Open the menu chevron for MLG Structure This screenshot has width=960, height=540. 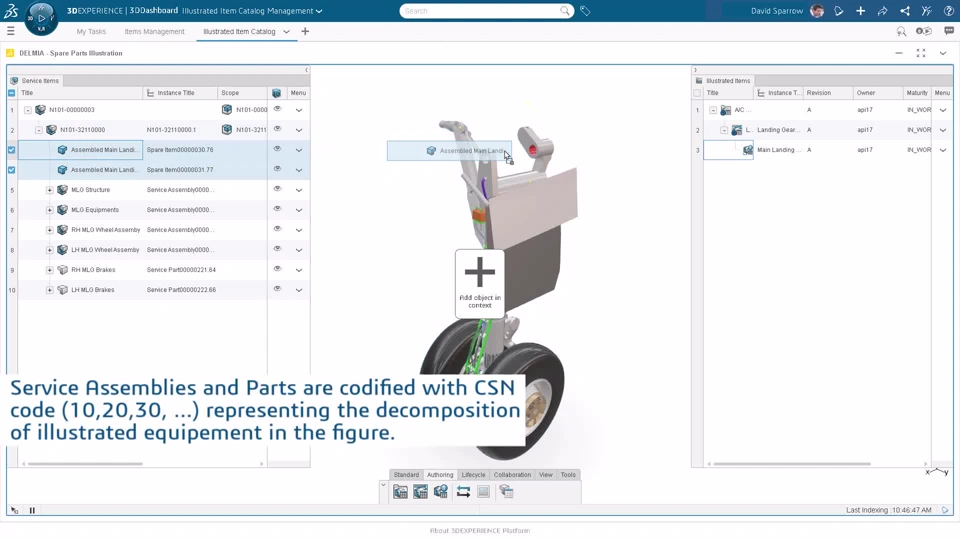pos(299,190)
